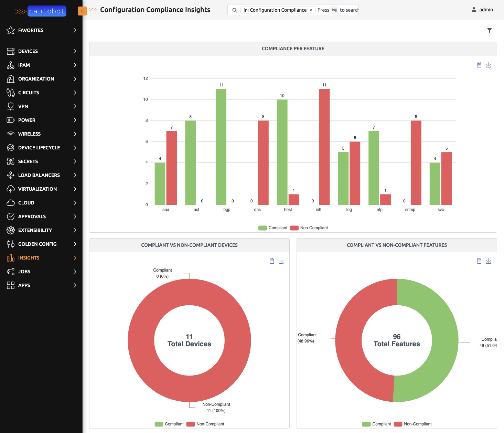Expand the Devices menu chevron
Image resolution: width=504 pixels, height=433 pixels.
point(75,51)
